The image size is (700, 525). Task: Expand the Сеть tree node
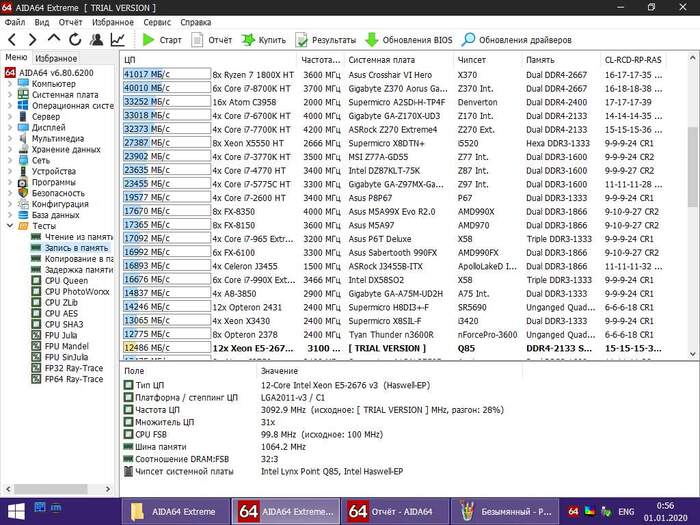click(9, 160)
